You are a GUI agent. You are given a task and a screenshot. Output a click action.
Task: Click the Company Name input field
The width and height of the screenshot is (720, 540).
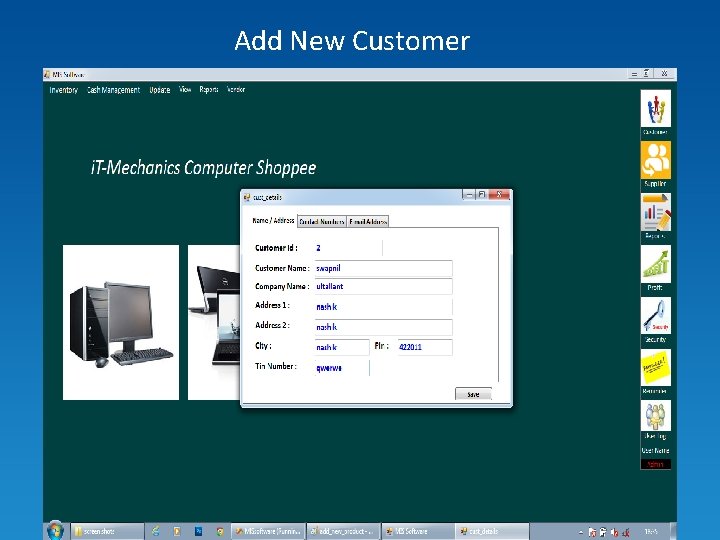click(x=383, y=287)
